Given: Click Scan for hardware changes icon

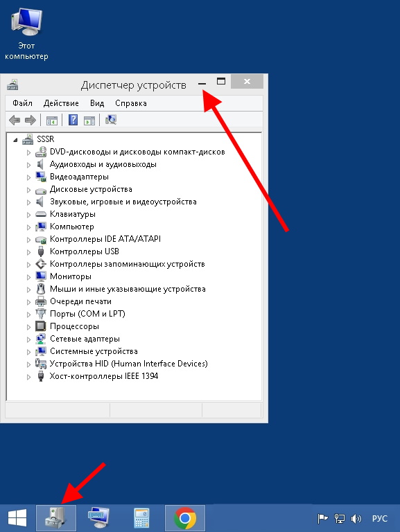Looking at the screenshot, I should 111,120.
